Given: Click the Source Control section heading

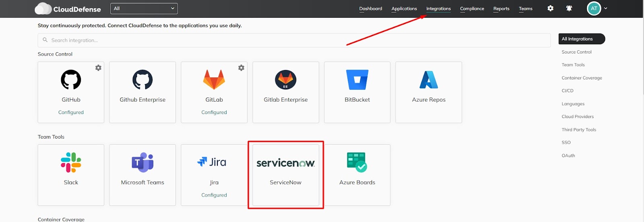Looking at the screenshot, I should (55, 54).
